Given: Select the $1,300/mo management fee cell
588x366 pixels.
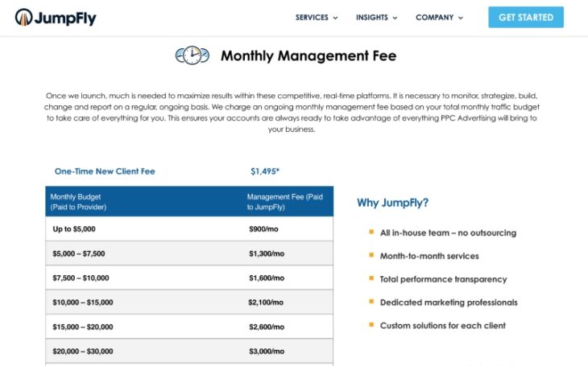Looking at the screenshot, I should pyautogui.click(x=267, y=253).
